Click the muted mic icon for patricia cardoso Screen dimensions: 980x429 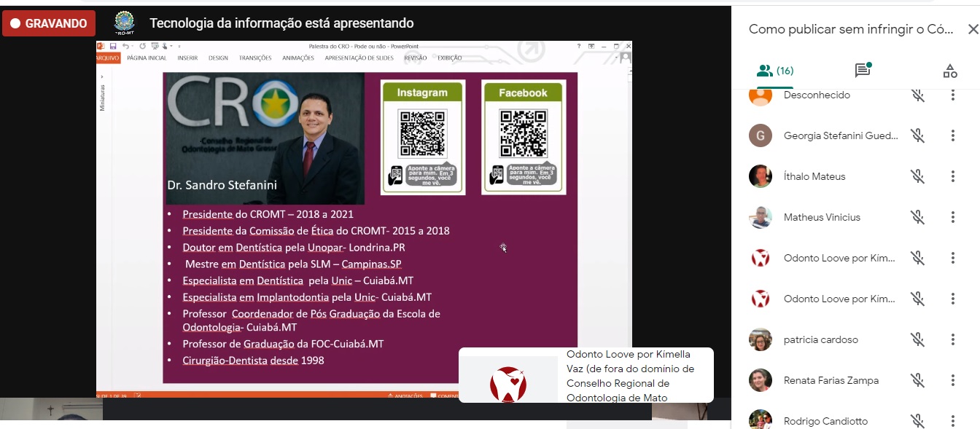[x=917, y=339]
